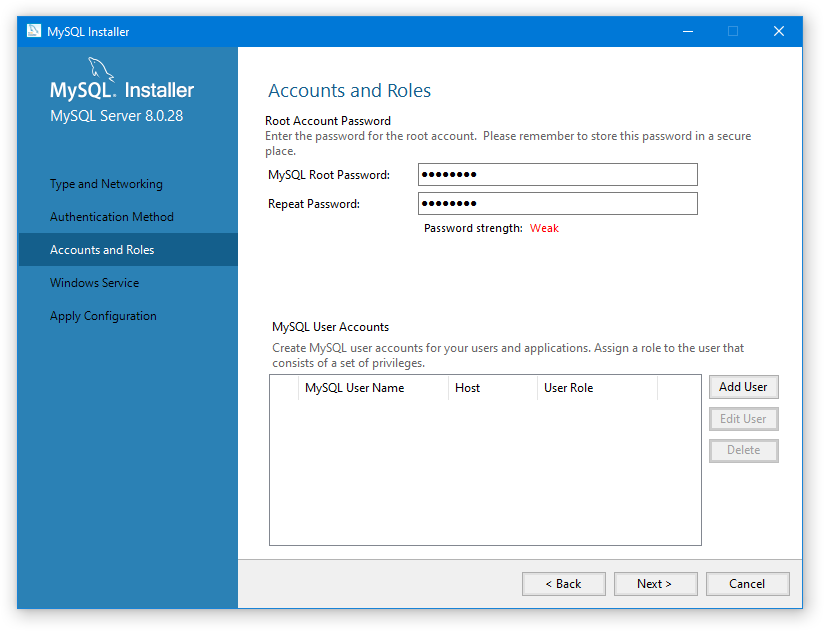
Task: Jump to Windows Service step
Action: coord(95,283)
